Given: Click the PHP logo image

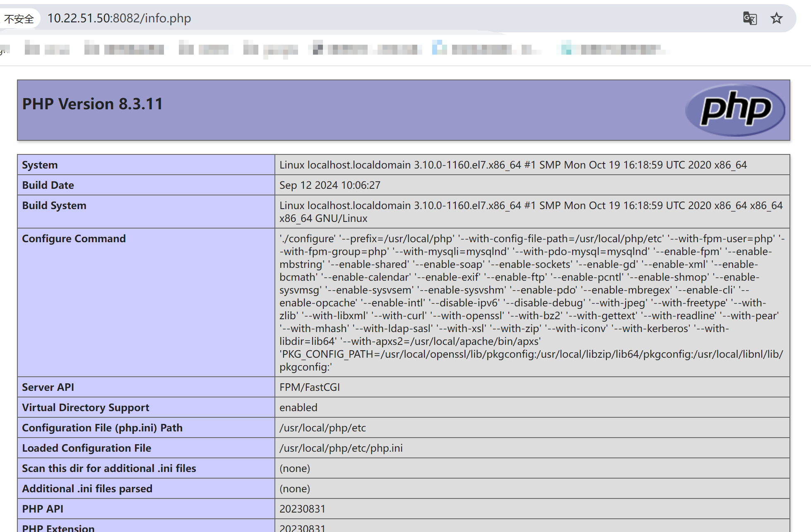Looking at the screenshot, I should coord(735,110).
